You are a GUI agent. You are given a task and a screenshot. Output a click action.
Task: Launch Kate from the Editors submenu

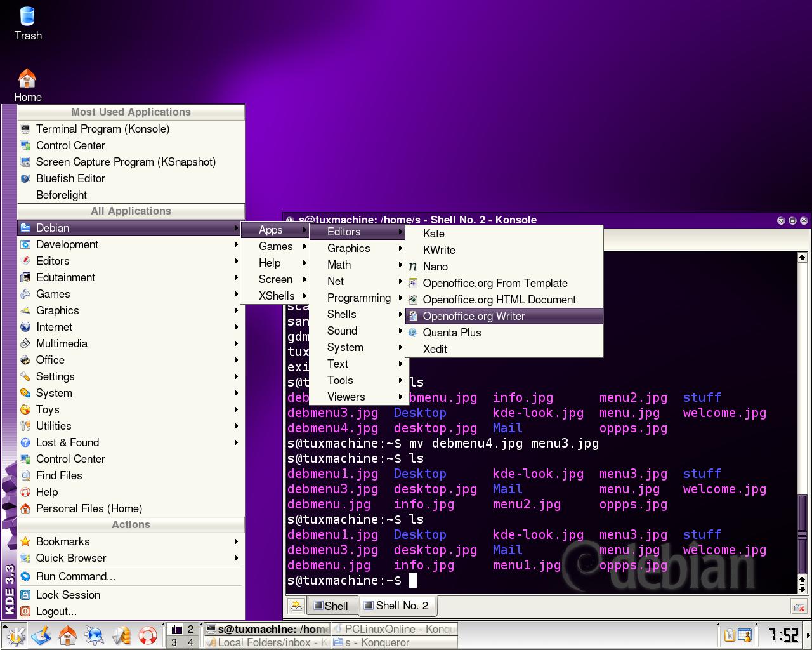pyautogui.click(x=504, y=234)
